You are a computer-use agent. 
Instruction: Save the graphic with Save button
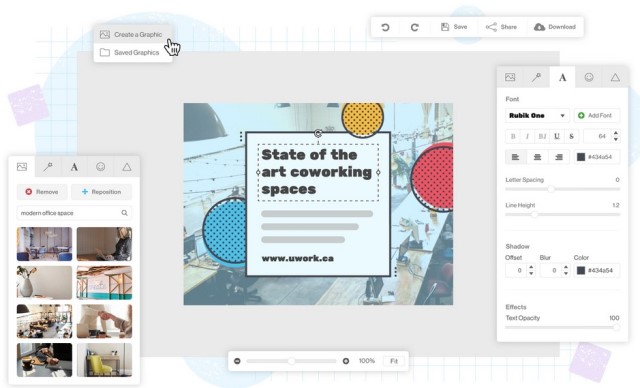(x=454, y=27)
